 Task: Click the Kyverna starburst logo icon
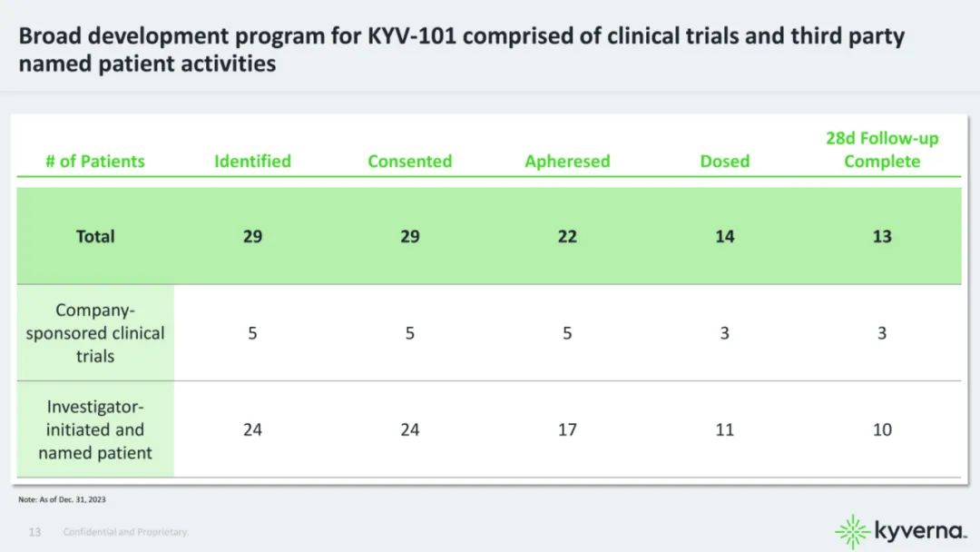pyautogui.click(x=852, y=531)
